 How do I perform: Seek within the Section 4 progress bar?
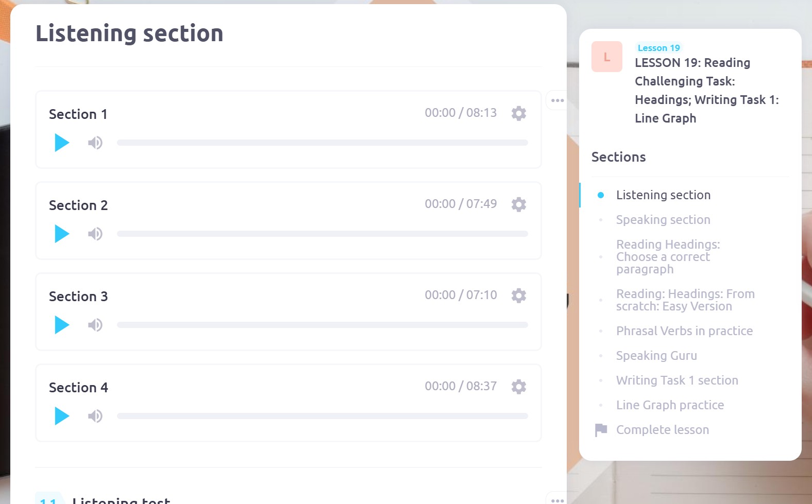pyautogui.click(x=322, y=416)
